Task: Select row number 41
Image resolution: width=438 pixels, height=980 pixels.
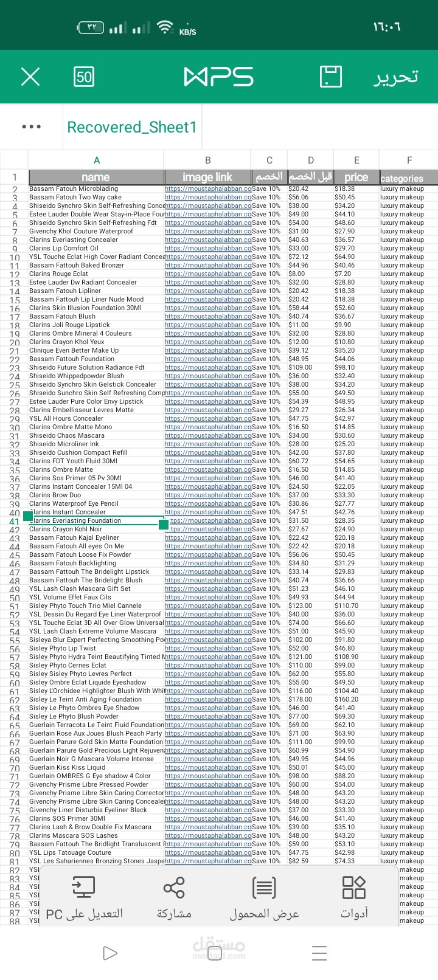Action: (15, 522)
